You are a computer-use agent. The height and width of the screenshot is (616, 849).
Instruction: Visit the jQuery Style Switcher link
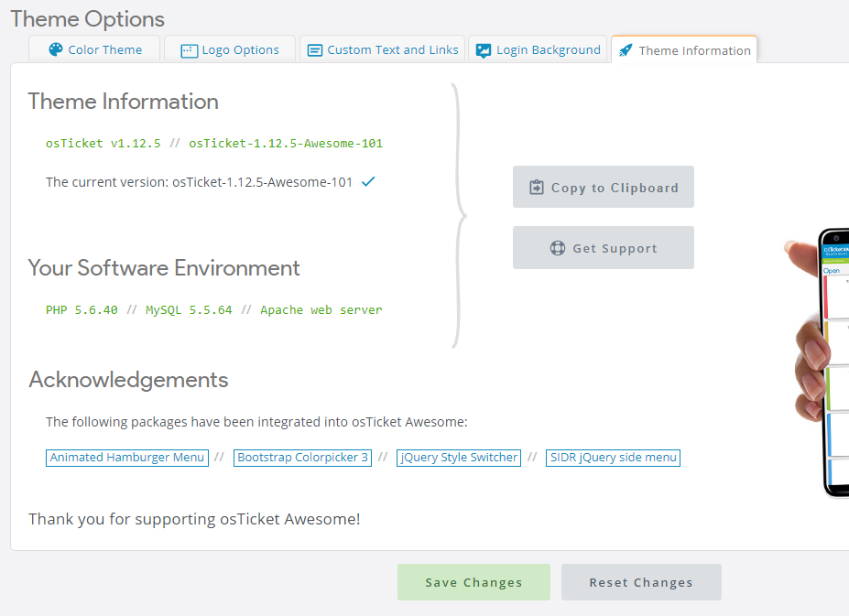tap(459, 458)
